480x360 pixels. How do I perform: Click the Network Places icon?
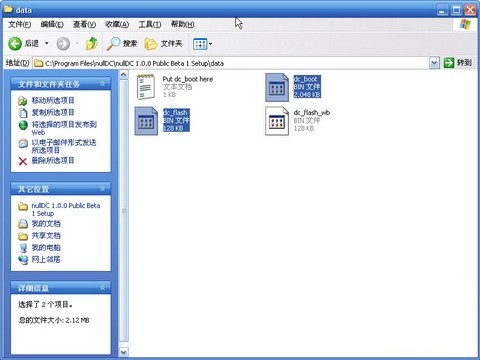23,260
